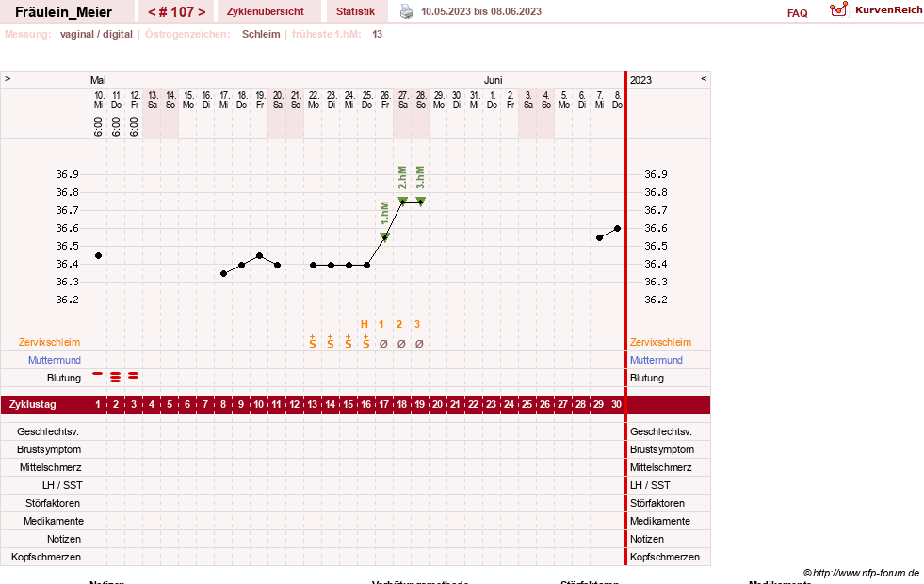924x584 pixels.
Task: Click the temperature point on May 10
Action: pos(98,256)
